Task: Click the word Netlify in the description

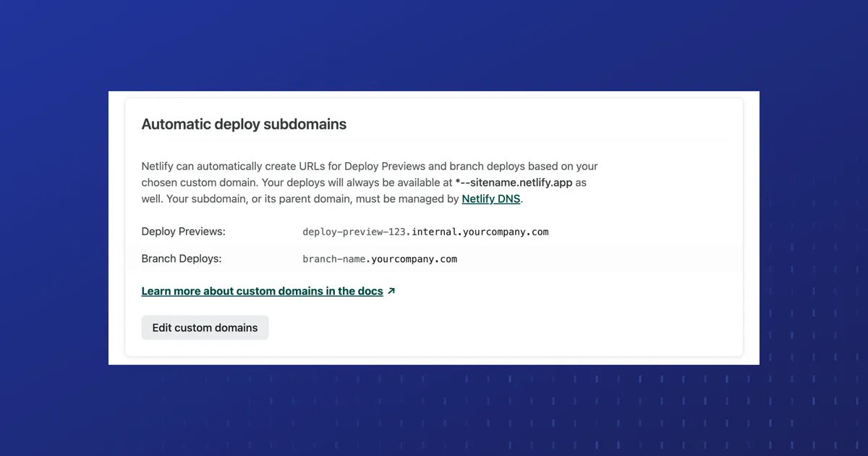Action: [x=157, y=166]
